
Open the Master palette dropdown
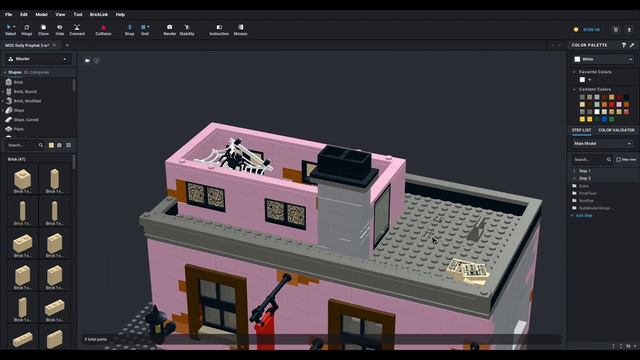click(38, 59)
